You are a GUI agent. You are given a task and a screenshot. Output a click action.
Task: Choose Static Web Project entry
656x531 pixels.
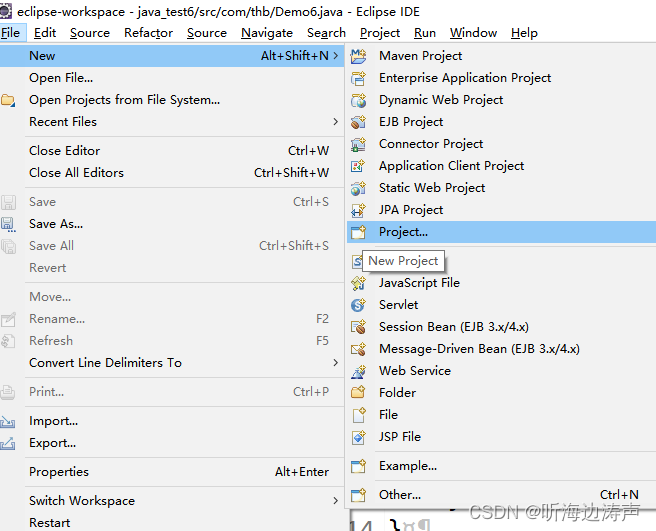coord(501,188)
